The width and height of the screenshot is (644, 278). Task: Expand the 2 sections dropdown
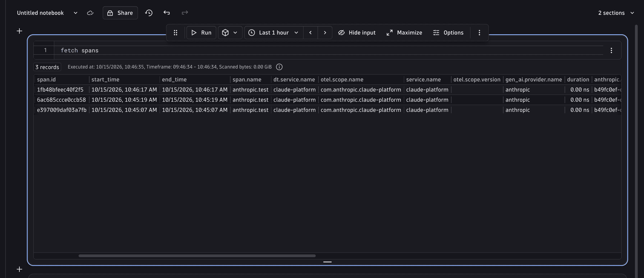click(x=616, y=13)
